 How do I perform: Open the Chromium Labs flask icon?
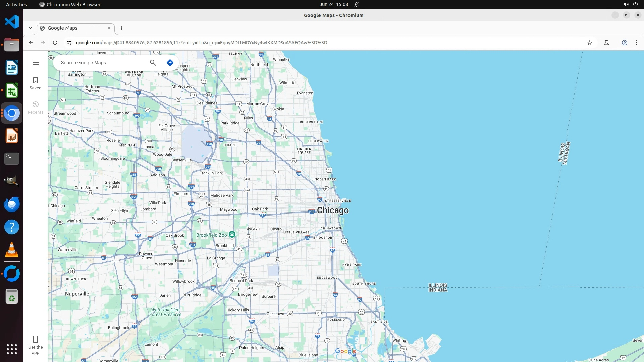click(606, 43)
